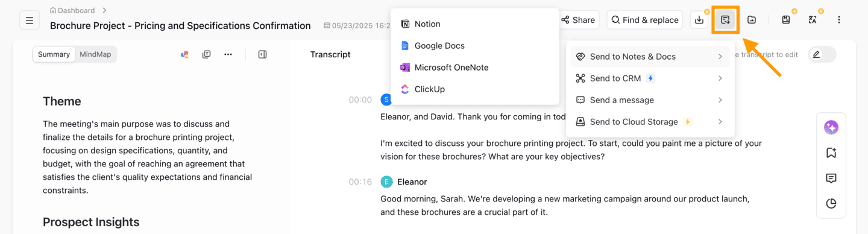Open Find & replace
The image size is (868, 234).
645,20
